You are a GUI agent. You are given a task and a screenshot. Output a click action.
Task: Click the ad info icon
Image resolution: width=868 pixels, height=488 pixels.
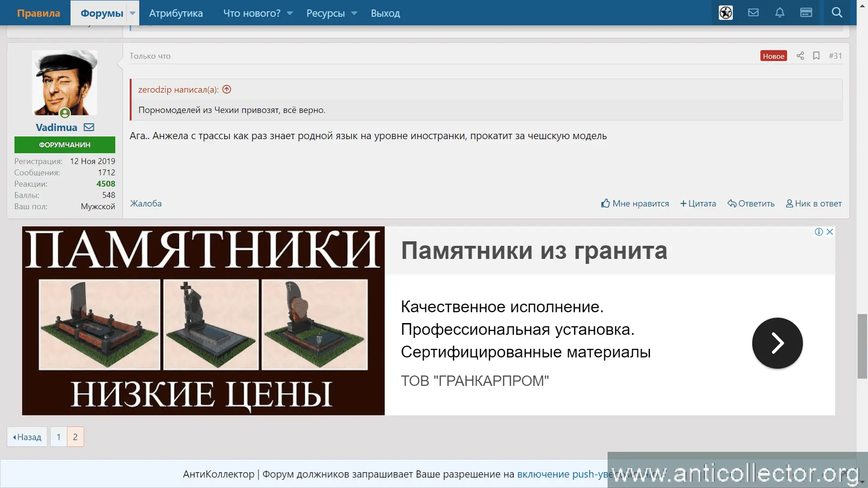coord(819,232)
